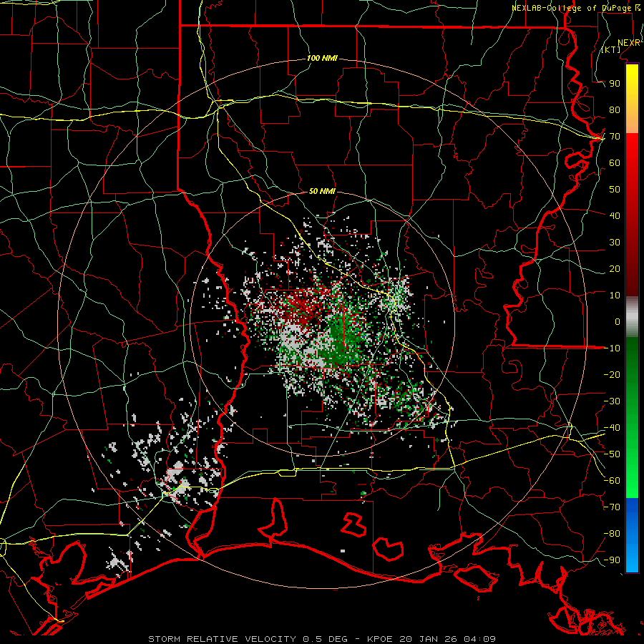Click the 20 JAN 26 date in caption
Screen dimensions: 644x644
pos(429,639)
